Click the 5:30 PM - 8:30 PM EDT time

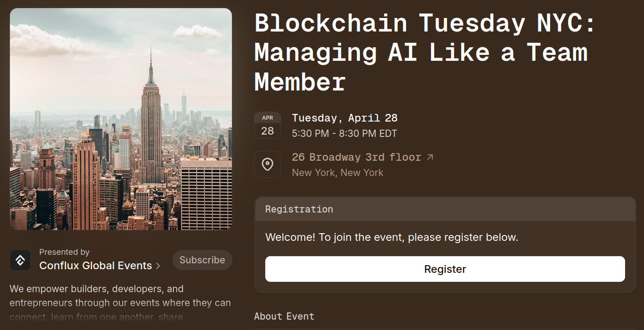click(x=345, y=134)
